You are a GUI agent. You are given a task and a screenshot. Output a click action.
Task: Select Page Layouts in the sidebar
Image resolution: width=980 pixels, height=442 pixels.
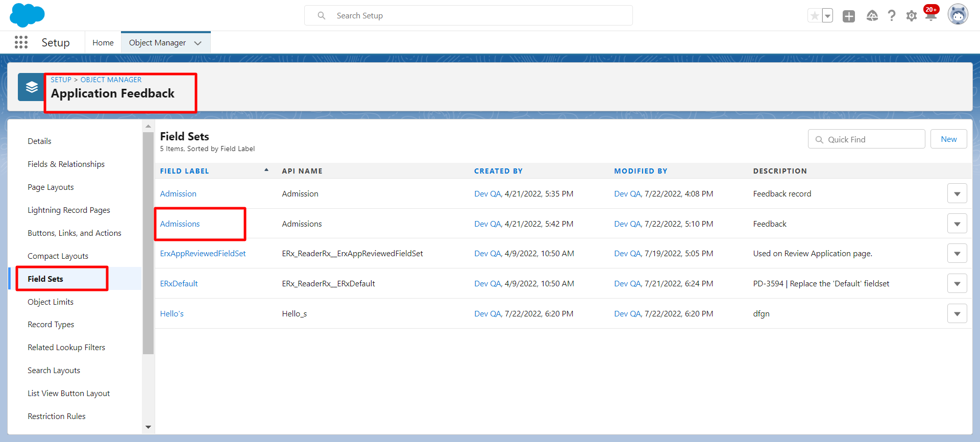pyautogui.click(x=51, y=187)
